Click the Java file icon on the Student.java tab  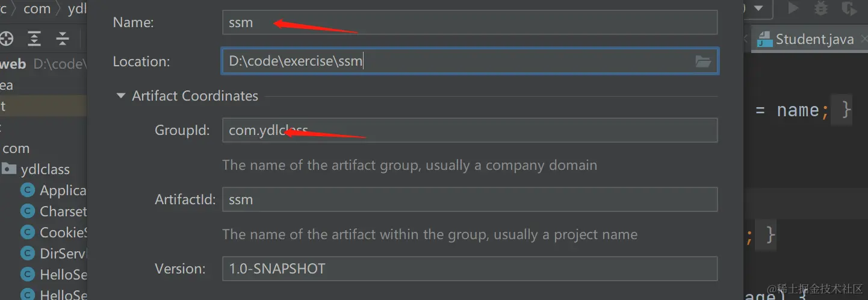[x=764, y=40]
